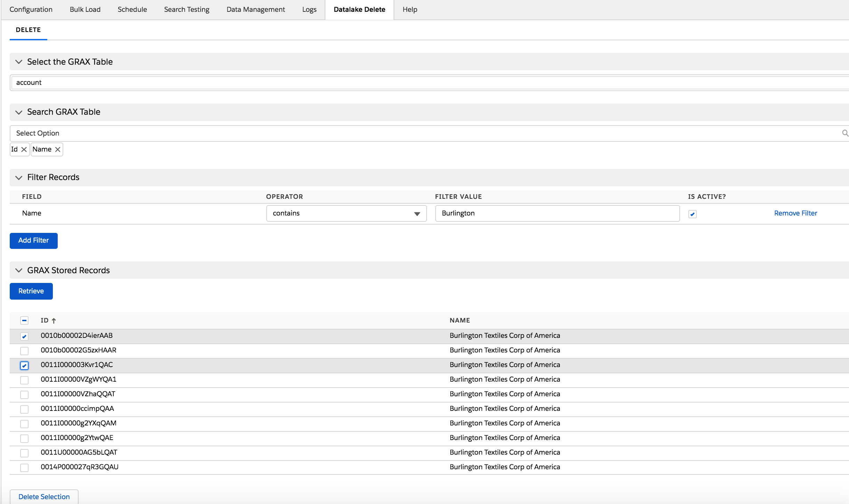
Task: Check record 0011I00000VZhaQQAT
Action: point(24,395)
